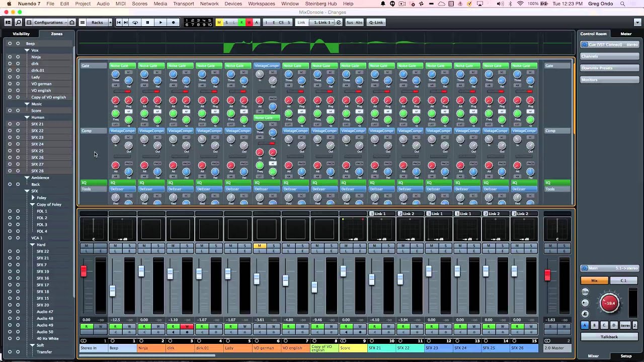Toggle Main power icon in Control Room
Screen dimensions: 644x362
(585, 268)
